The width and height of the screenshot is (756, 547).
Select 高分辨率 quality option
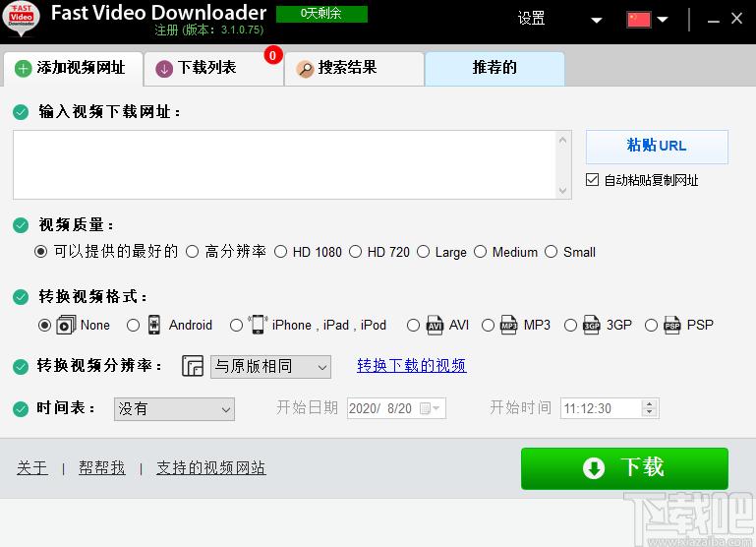192,252
